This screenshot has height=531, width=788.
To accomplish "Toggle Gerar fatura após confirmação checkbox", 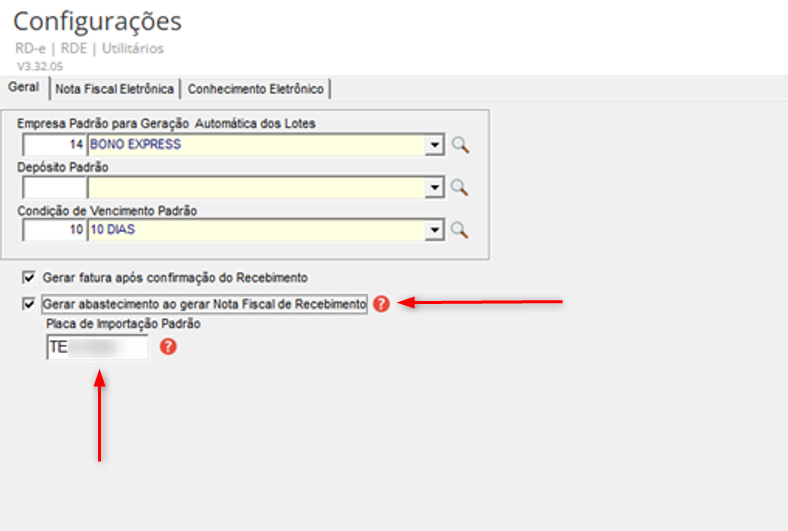I will (28, 277).
